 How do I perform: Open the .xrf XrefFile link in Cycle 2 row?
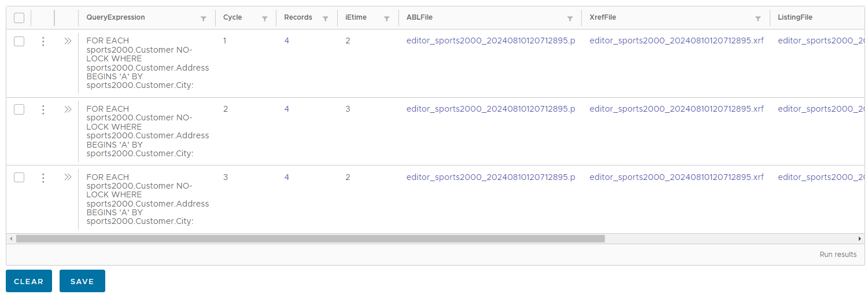pyautogui.click(x=677, y=108)
